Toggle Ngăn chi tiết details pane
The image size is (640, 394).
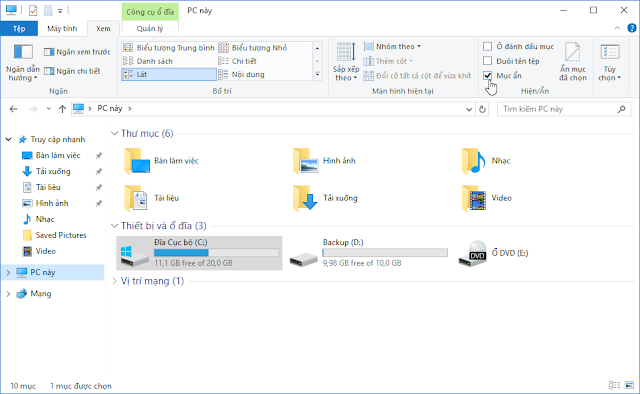tap(72, 71)
